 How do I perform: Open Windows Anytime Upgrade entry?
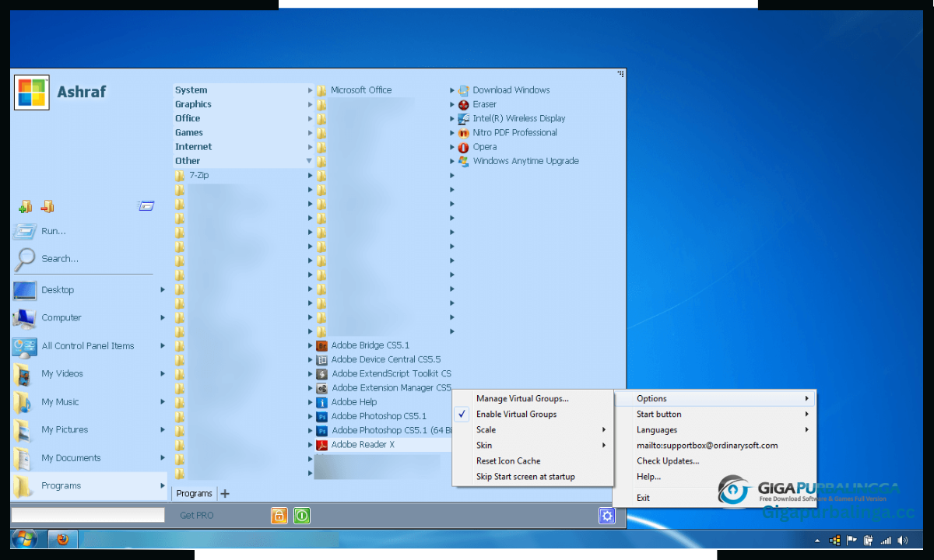525,161
